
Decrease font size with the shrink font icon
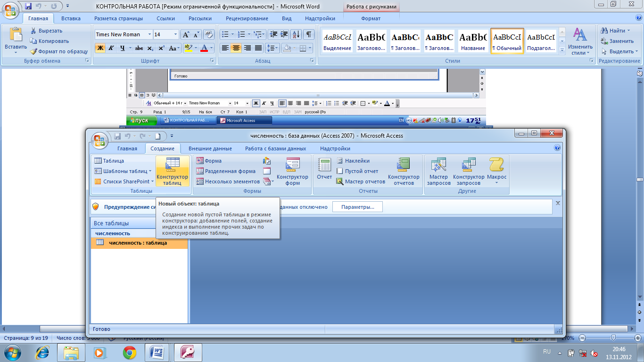(196, 34)
